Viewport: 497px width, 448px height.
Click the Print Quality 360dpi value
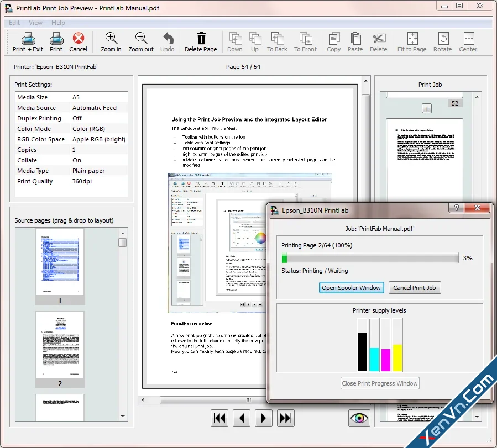[82, 181]
